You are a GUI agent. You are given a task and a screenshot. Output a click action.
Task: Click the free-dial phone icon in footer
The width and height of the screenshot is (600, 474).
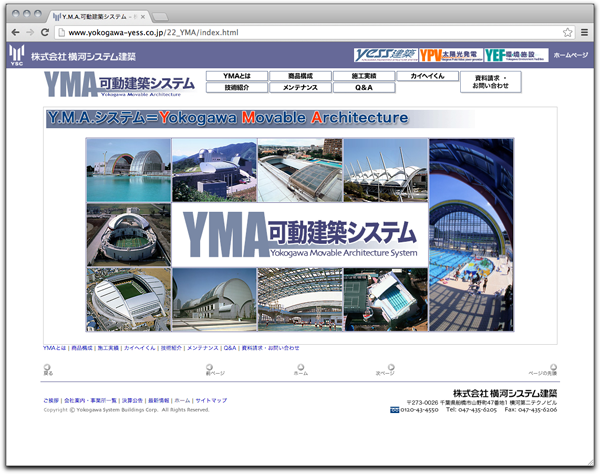[x=395, y=410]
